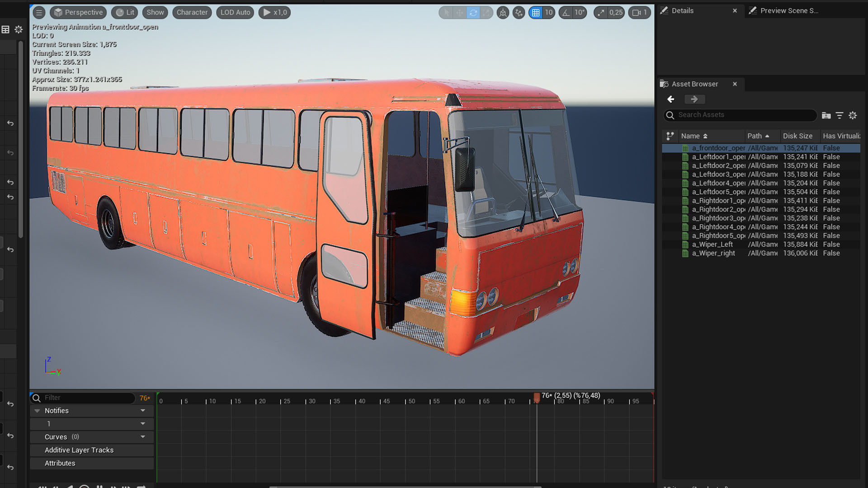The image size is (868, 488).
Task: Select the a_Wiper_Left animation asset
Action: 712,244
